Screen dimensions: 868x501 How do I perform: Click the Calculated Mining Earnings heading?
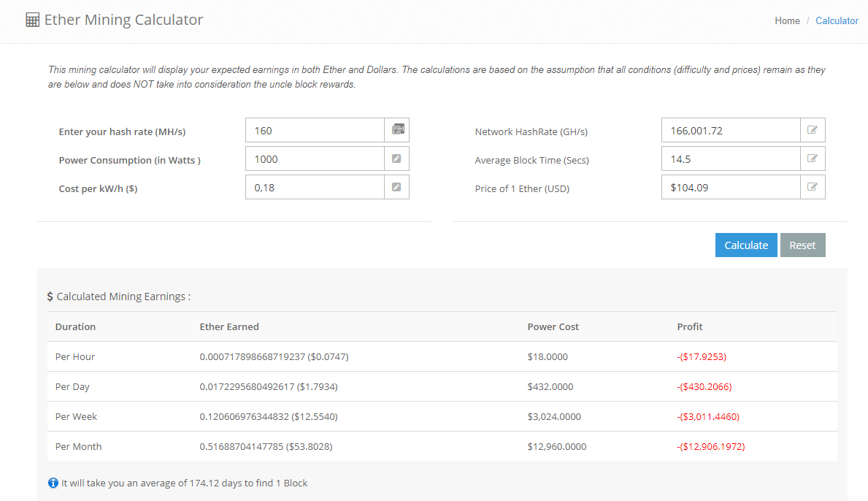pos(123,297)
